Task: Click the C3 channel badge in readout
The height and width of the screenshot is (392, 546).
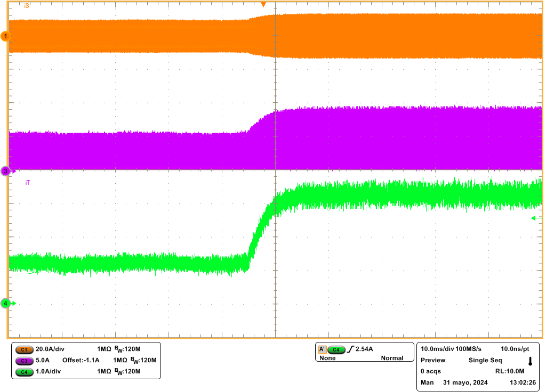Action: pyautogui.click(x=24, y=361)
